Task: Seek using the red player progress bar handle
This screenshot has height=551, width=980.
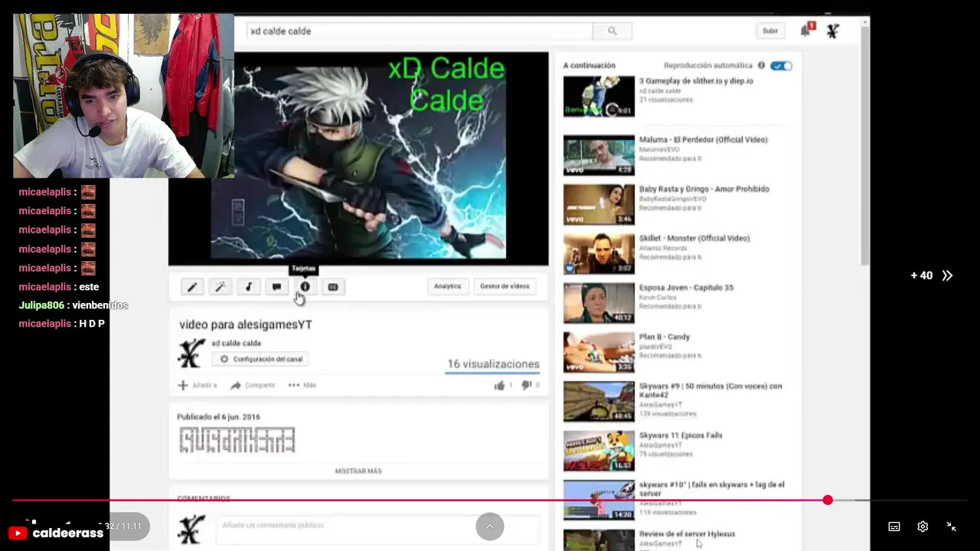Action: click(828, 500)
